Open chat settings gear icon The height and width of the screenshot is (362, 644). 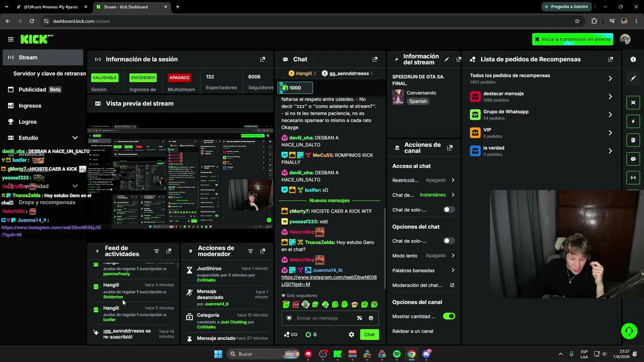pos(351,335)
